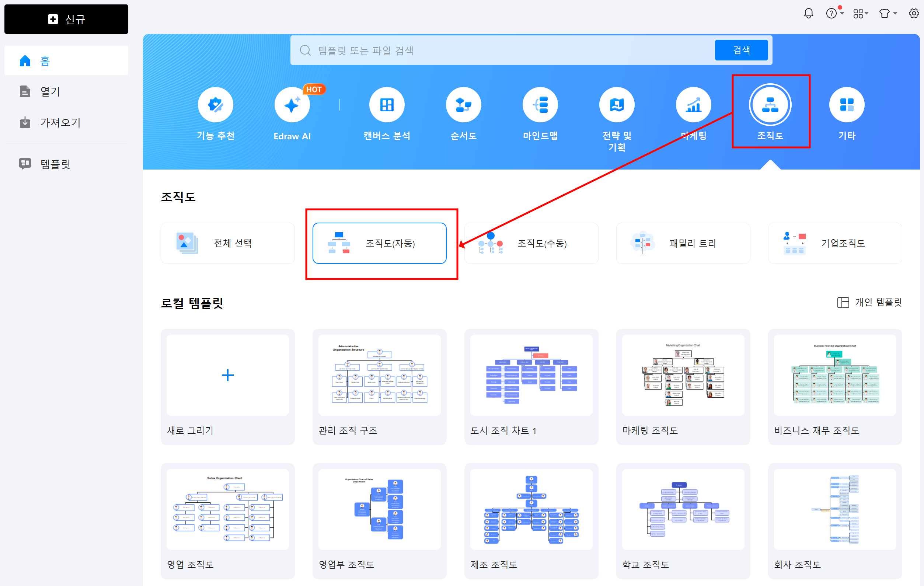The image size is (924, 586).
Task: Click the 신규 (New) button
Action: tap(66, 19)
